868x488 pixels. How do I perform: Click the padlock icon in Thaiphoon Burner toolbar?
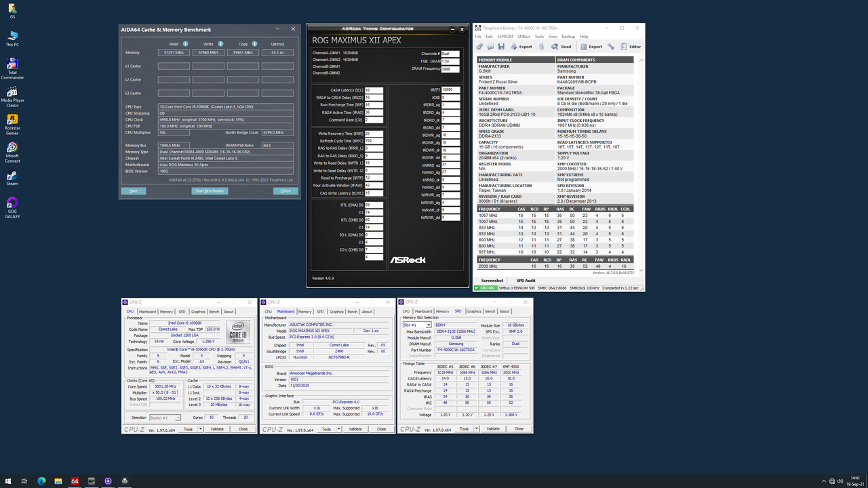point(541,47)
